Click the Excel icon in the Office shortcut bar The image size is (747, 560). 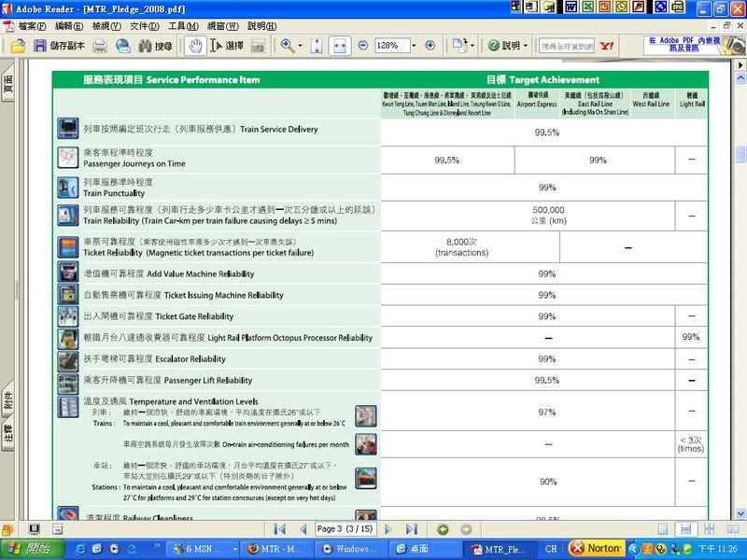click(x=588, y=7)
